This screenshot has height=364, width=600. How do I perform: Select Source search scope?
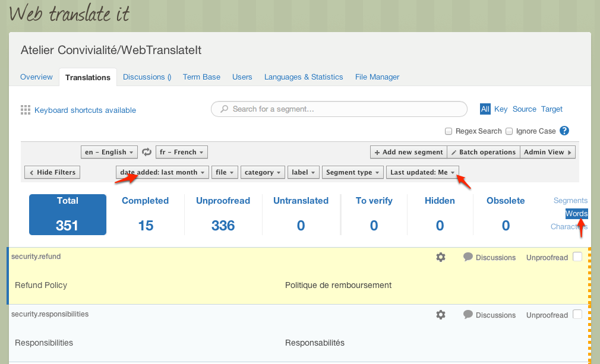point(524,109)
